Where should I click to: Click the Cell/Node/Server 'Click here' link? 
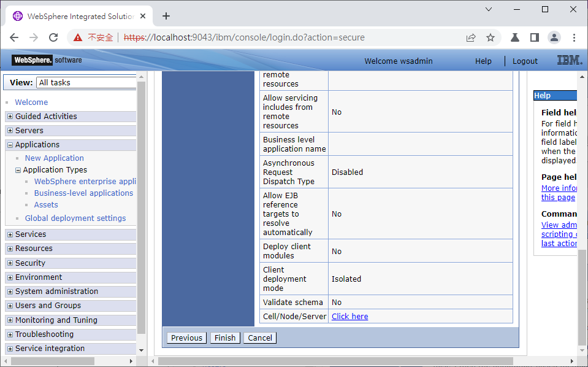point(350,316)
